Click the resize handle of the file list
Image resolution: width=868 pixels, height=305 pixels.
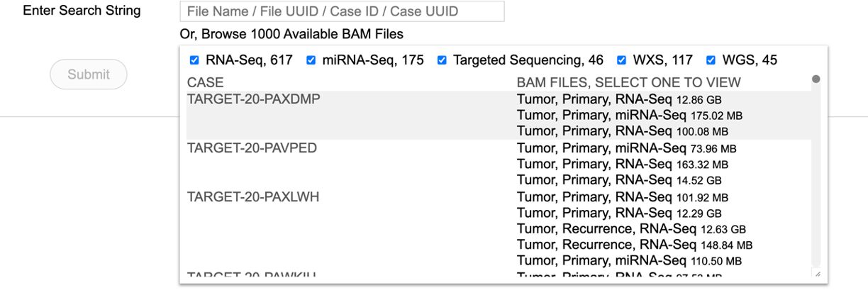coord(817,274)
